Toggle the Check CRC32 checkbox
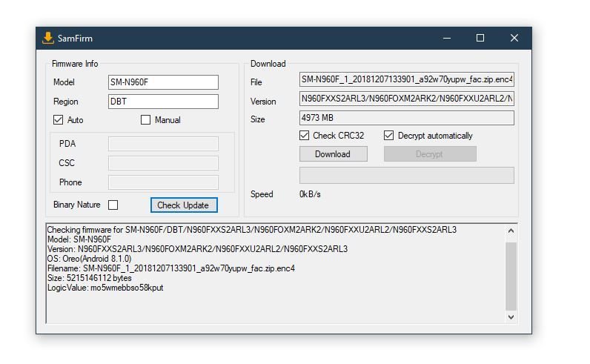590x364 pixels. (x=304, y=136)
